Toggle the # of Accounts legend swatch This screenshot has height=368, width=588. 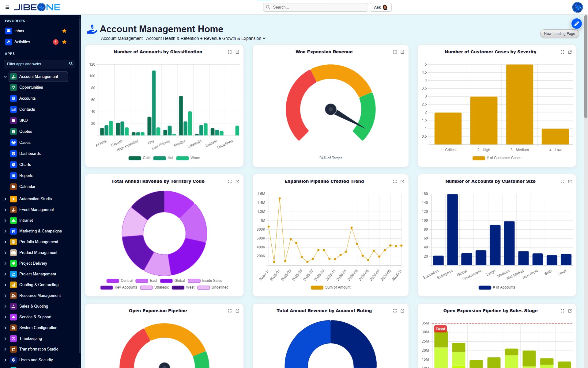click(485, 287)
